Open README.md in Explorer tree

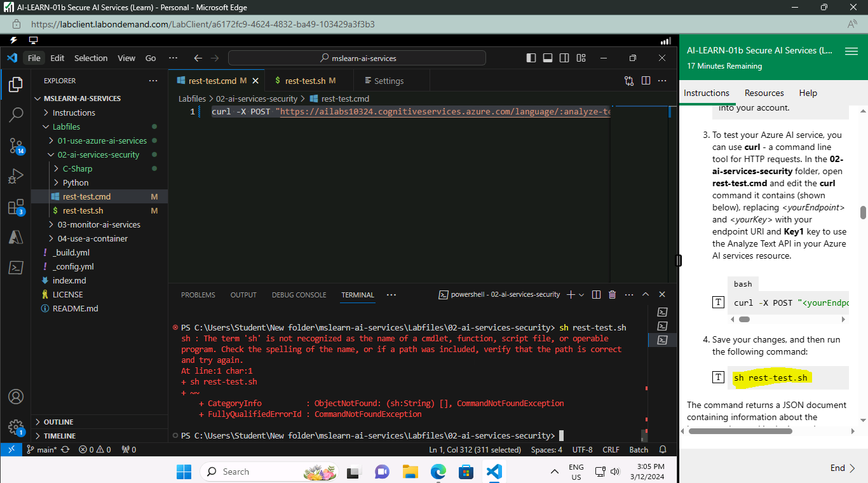100,308
